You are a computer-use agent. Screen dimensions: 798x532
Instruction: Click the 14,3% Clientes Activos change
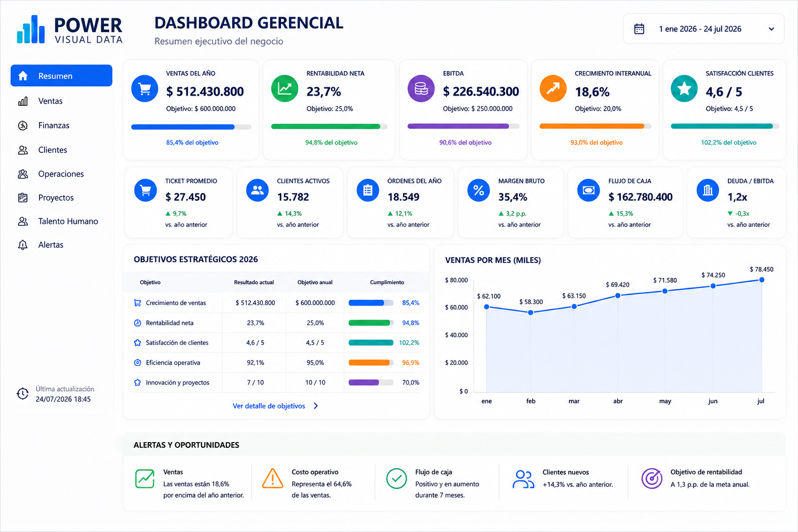293,214
